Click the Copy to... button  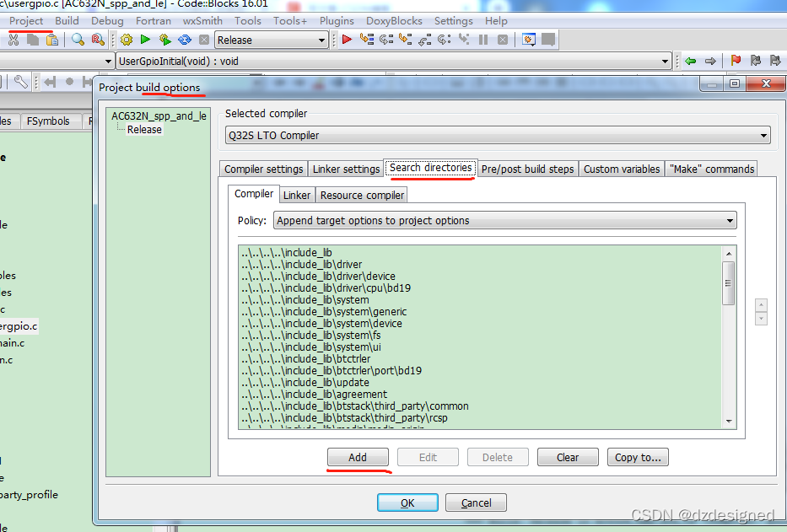tap(638, 457)
